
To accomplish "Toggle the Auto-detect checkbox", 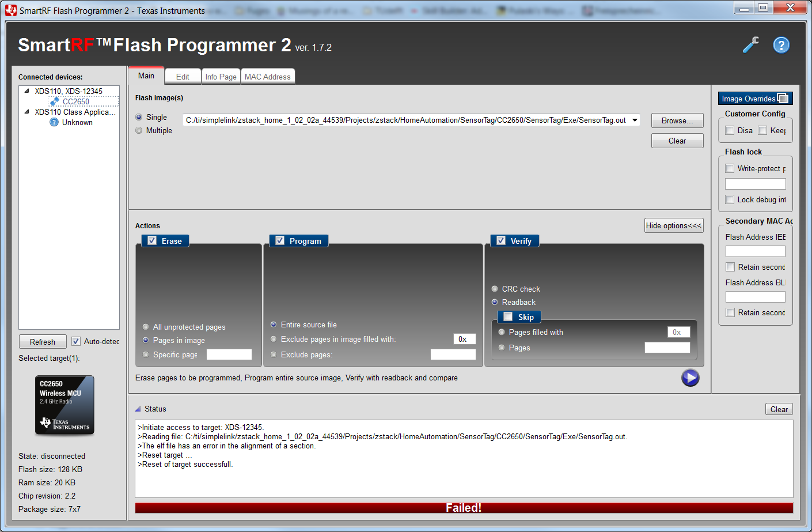I will (x=75, y=341).
